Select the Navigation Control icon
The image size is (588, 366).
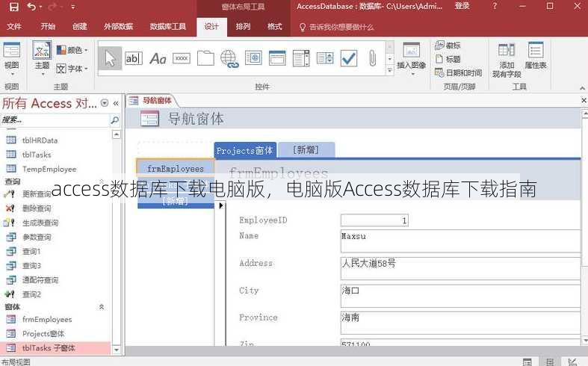click(277, 58)
